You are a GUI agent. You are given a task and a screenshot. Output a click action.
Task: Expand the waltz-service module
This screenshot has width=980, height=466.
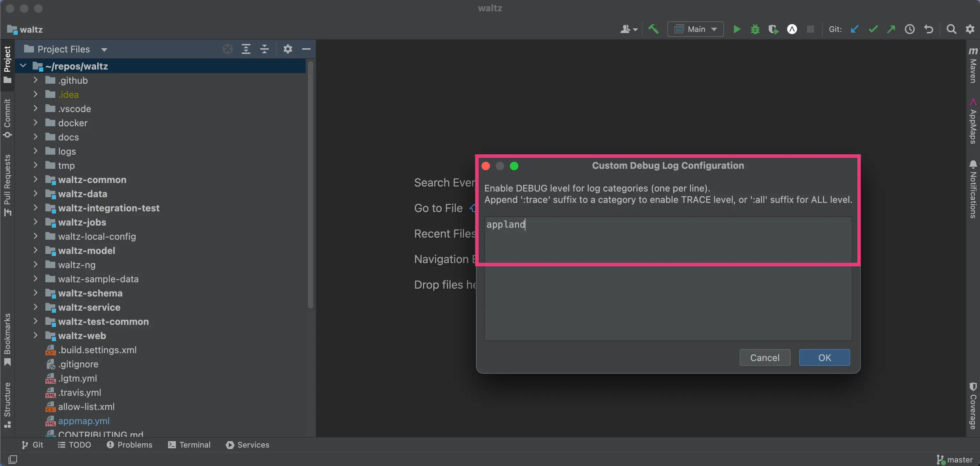click(35, 307)
